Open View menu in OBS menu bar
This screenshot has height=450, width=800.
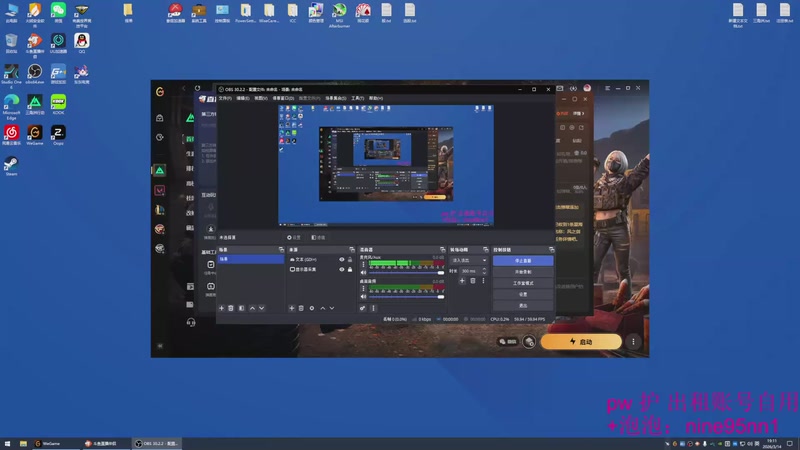coord(261,98)
